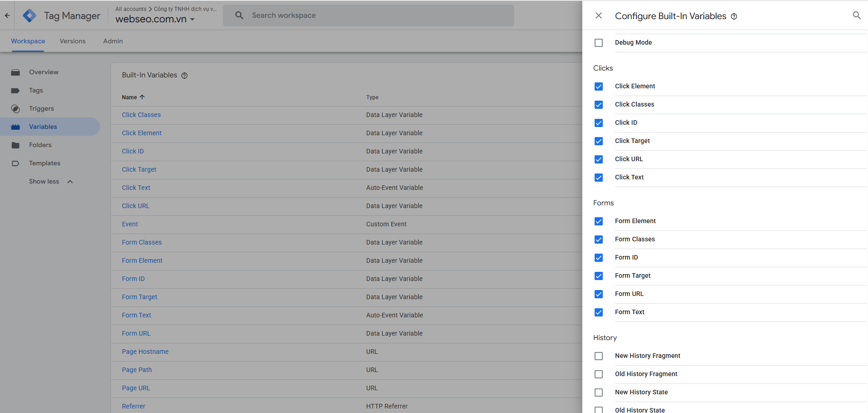Enable the New History State checkbox
Viewport: 868px width, 413px height.
[x=599, y=393]
